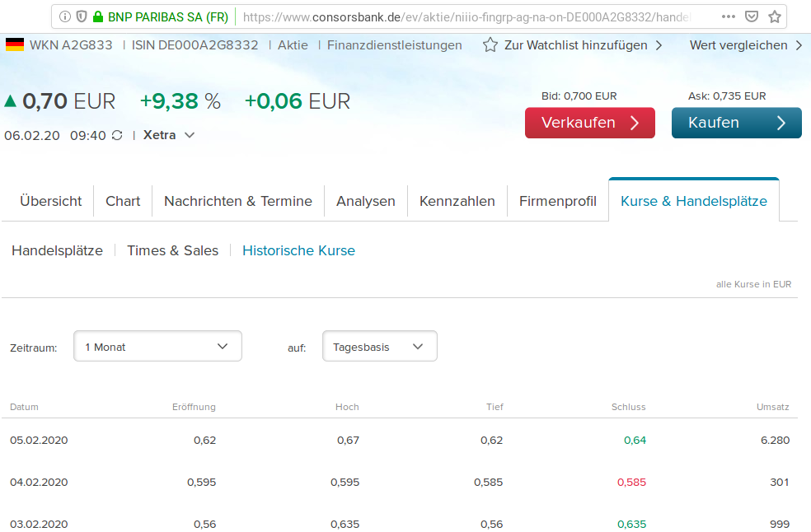Image resolution: width=811 pixels, height=532 pixels.
Task: Open the Tagesbasis dropdown
Action: click(379, 346)
